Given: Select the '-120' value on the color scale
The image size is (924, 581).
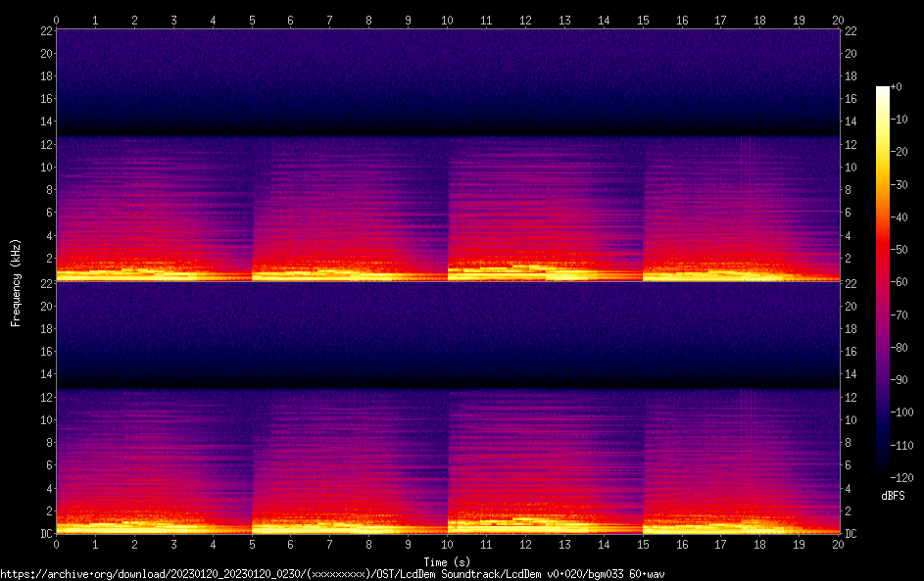Looking at the screenshot, I should [x=900, y=477].
